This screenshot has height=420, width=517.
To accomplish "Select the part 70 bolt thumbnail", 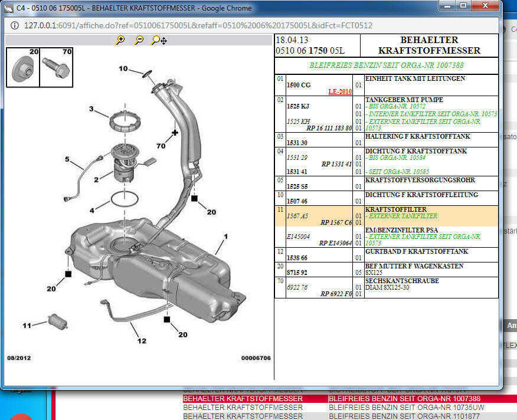I will [x=57, y=68].
